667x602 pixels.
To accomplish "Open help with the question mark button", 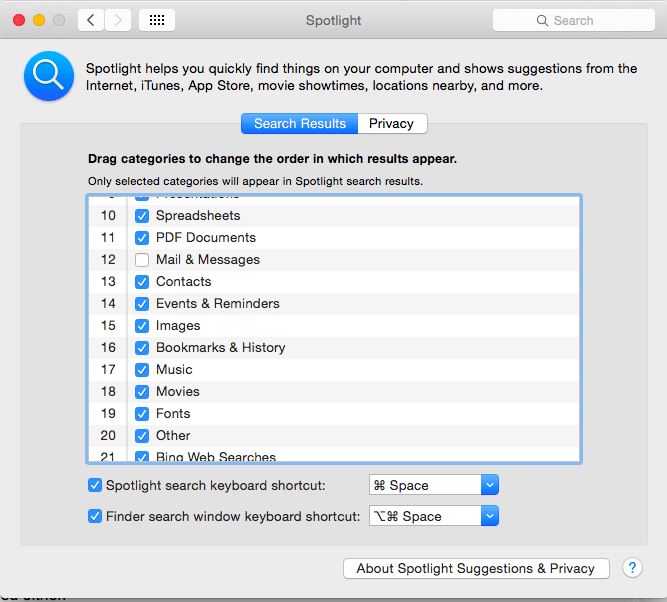I will (632, 568).
